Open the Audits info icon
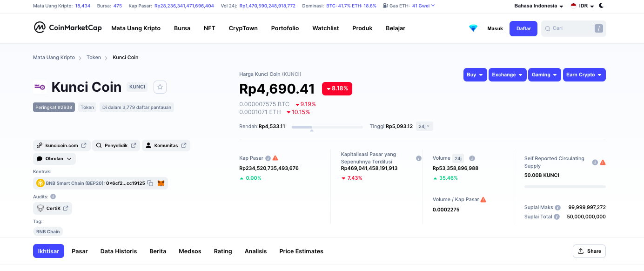Viewport: 644px width, 271px height. [53, 196]
